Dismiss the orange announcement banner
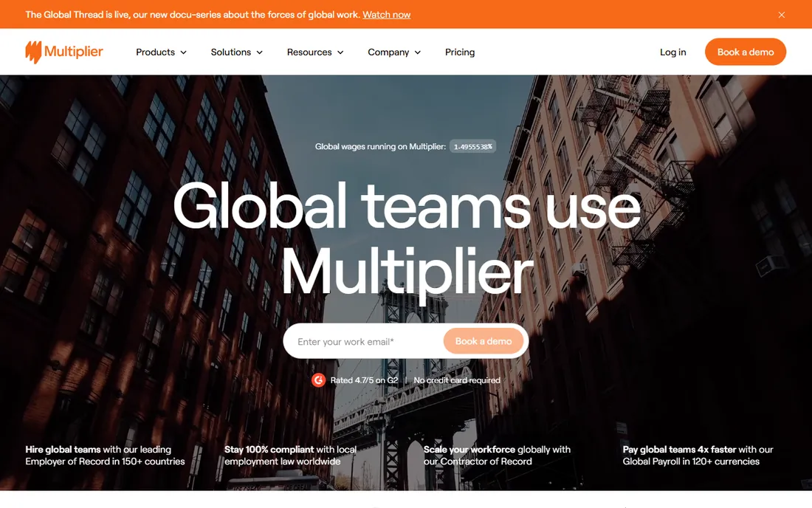Screen dimensions: 812x508 point(782,15)
